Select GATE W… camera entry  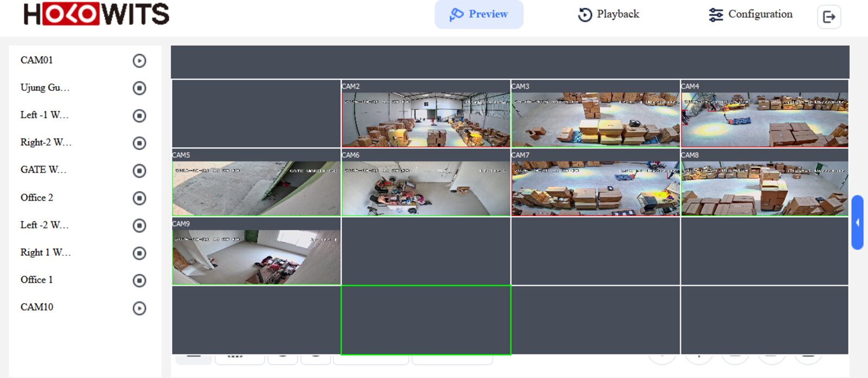[43, 170]
